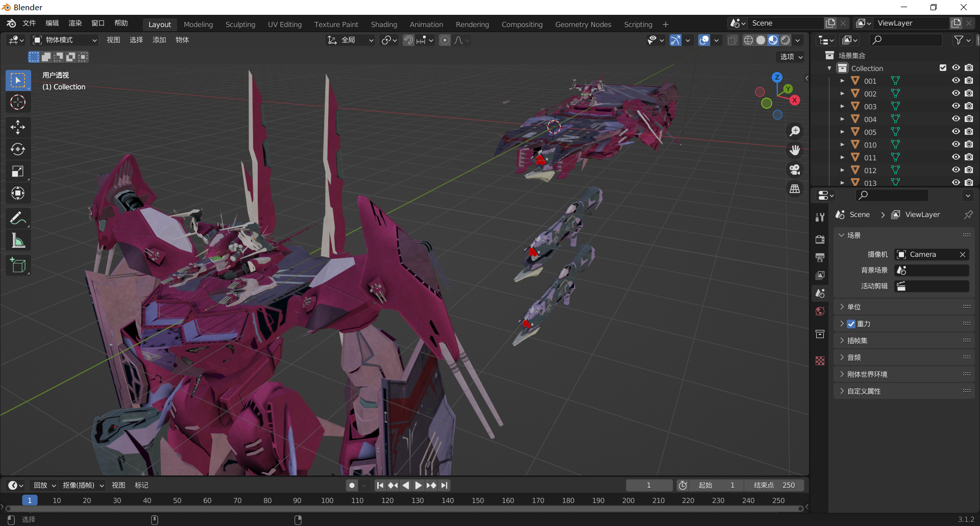Toggle snapping magnet icon
The width and height of the screenshot is (980, 526).
(x=408, y=40)
